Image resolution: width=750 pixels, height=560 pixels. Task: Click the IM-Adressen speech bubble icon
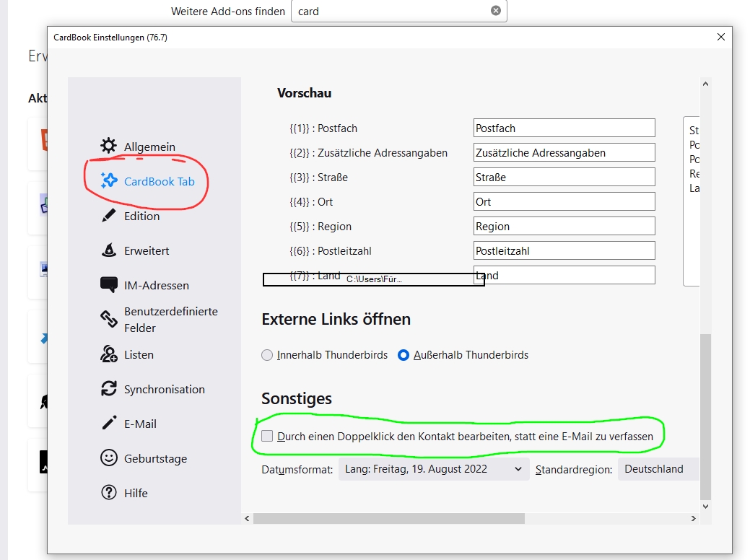pyautogui.click(x=108, y=284)
